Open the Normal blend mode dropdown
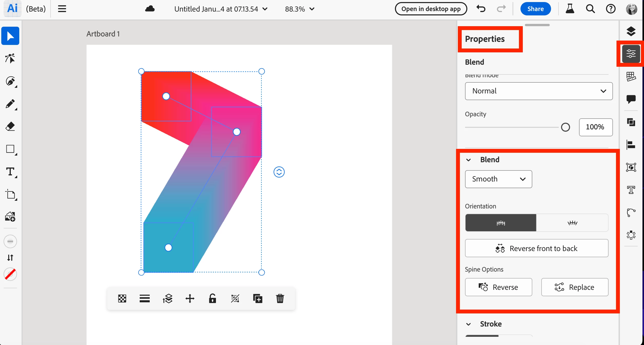This screenshot has width=644, height=345. (x=539, y=91)
